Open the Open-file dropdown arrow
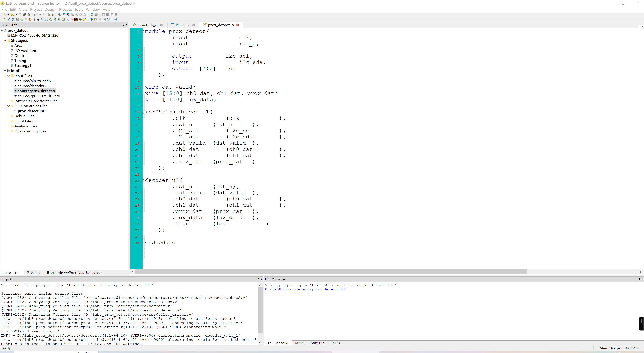 click(16, 15)
